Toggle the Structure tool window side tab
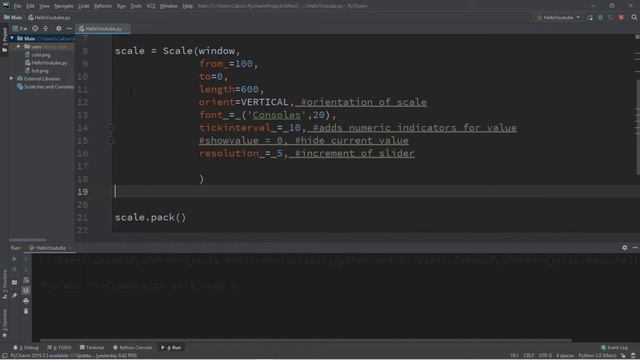The image size is (640, 360). [x=4, y=284]
